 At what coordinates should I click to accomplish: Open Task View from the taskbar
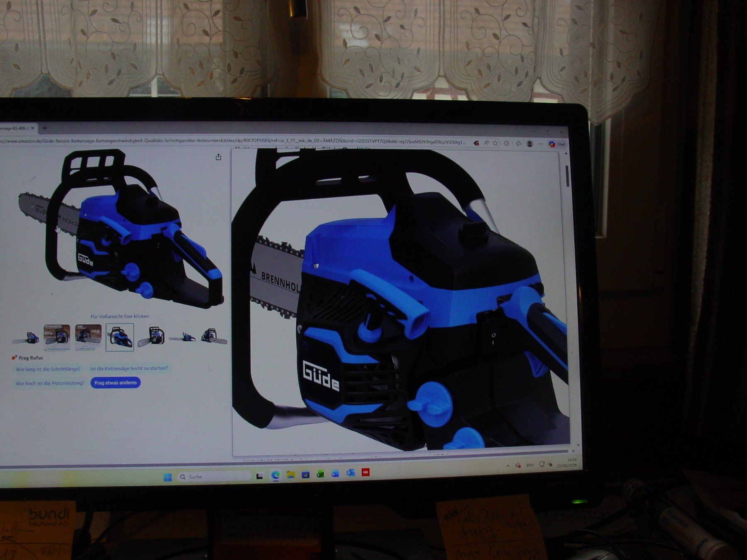click(x=260, y=476)
